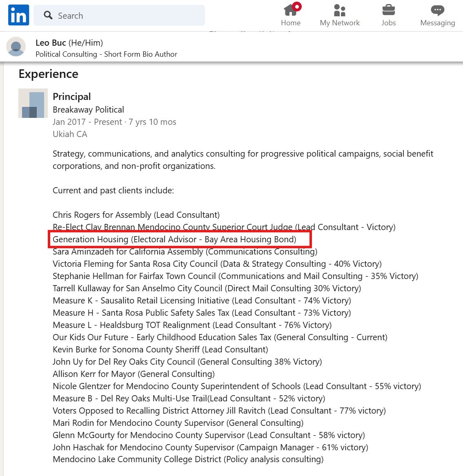
Task: Click the Political Consulting headline text
Action: [106, 54]
